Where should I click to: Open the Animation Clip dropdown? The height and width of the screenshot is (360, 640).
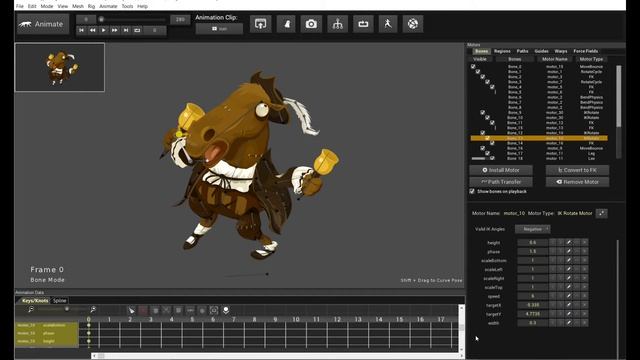[x=219, y=29]
